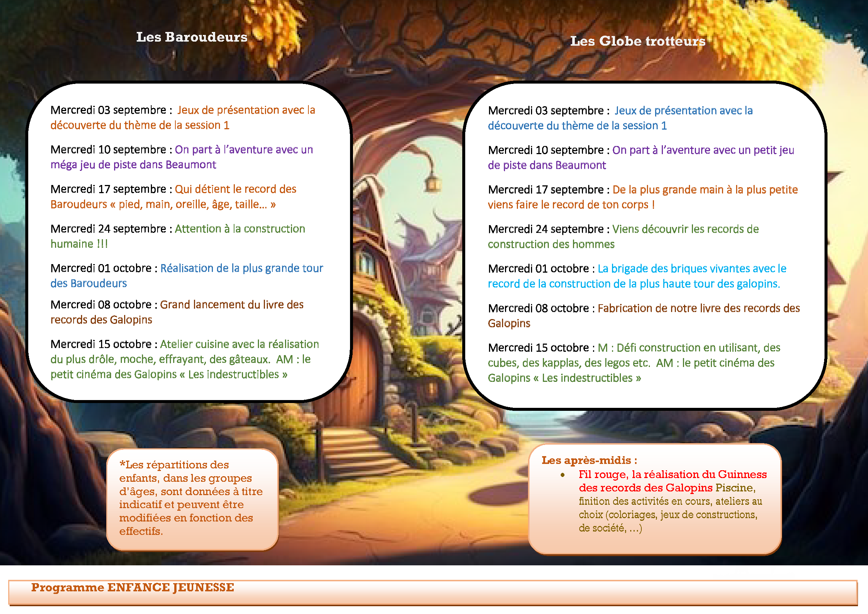Screen dimensions: 868x614
Task: Click the 'Les Globe trotteurs' heading
Action: click(x=637, y=41)
